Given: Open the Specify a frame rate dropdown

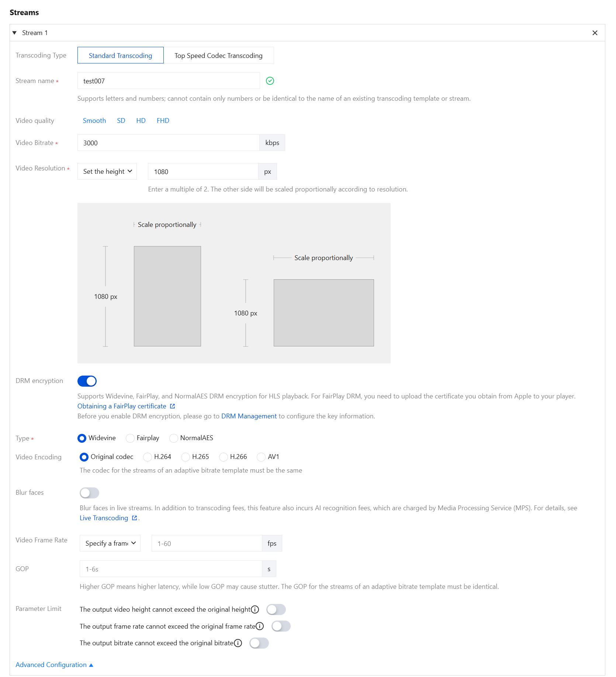Looking at the screenshot, I should pos(110,543).
